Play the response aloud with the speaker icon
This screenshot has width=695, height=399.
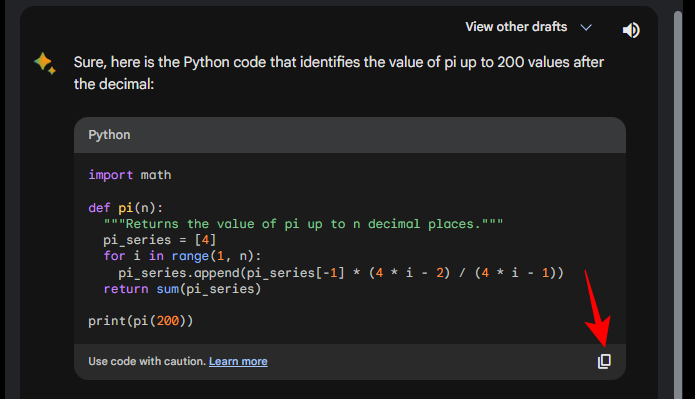(631, 30)
